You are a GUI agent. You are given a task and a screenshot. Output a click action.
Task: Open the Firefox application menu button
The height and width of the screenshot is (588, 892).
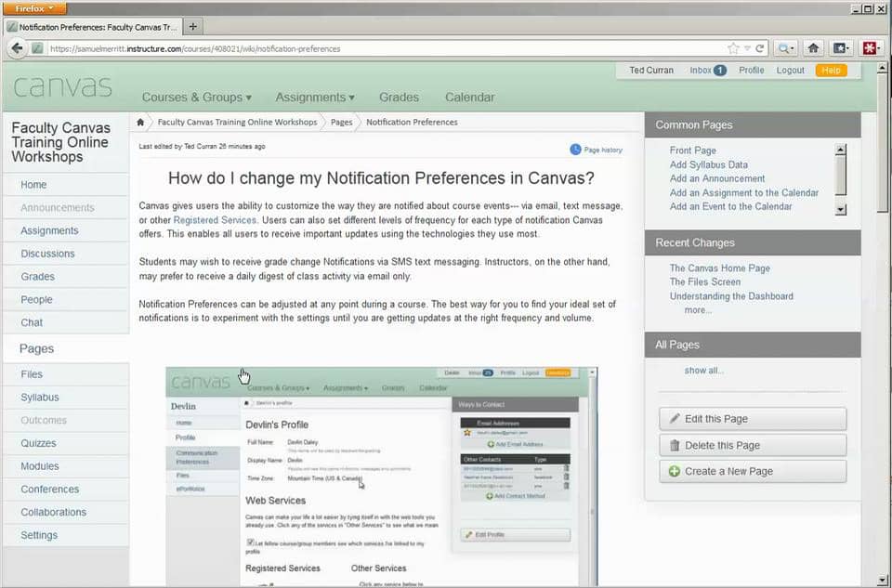(33, 8)
